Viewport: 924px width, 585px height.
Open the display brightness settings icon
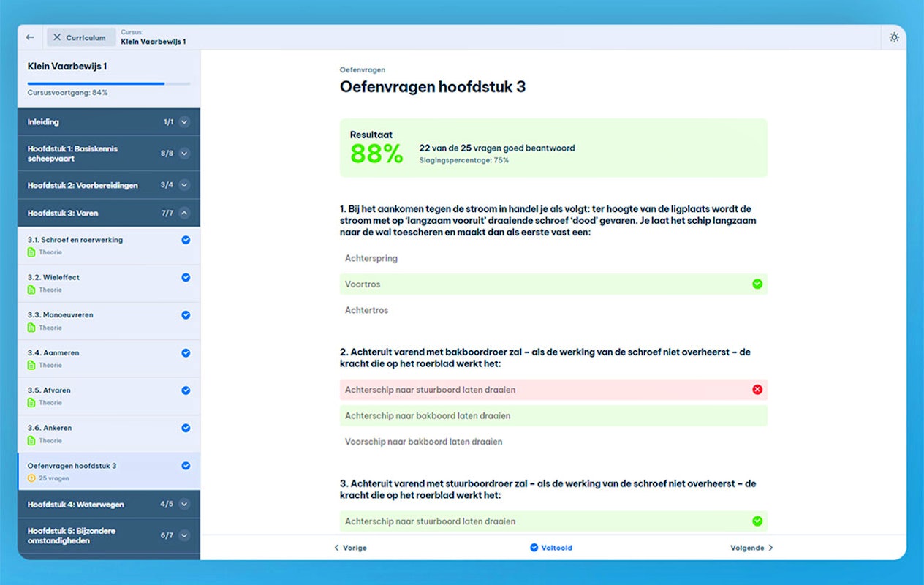point(895,37)
